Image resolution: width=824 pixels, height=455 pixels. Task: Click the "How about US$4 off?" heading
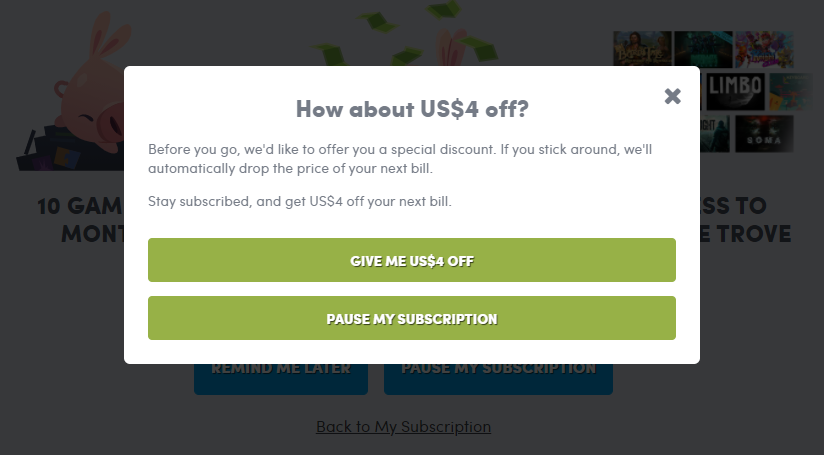[x=412, y=109]
